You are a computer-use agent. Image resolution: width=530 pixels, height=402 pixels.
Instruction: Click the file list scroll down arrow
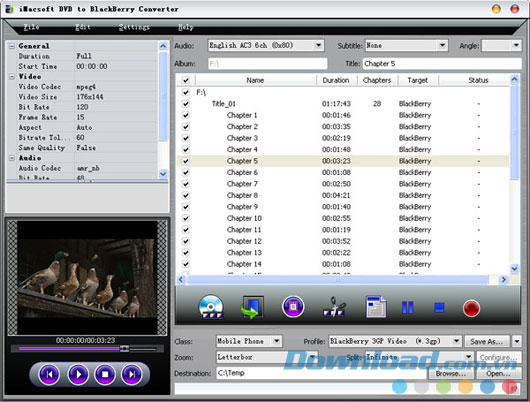click(x=514, y=269)
